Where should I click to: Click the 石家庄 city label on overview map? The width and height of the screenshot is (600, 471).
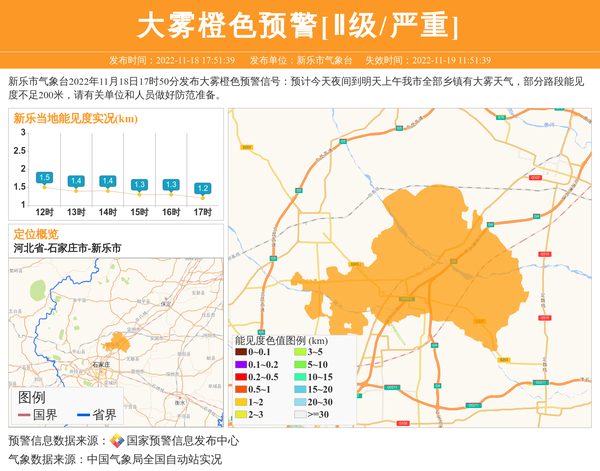[x=99, y=366]
